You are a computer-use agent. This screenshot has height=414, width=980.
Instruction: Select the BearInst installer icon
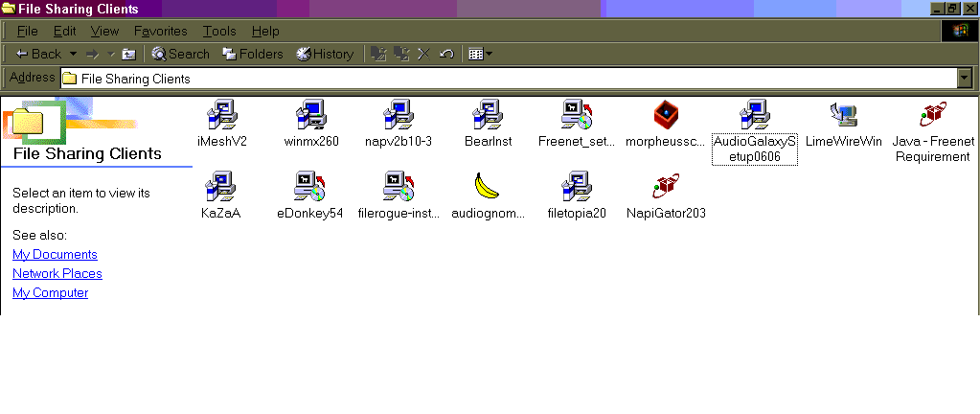coord(489,114)
